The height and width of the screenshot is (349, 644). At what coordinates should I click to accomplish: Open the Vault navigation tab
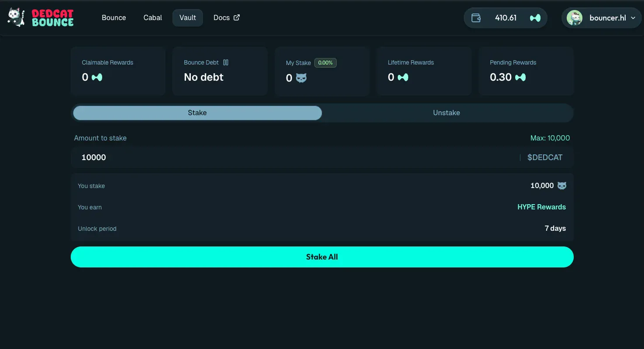click(x=188, y=17)
